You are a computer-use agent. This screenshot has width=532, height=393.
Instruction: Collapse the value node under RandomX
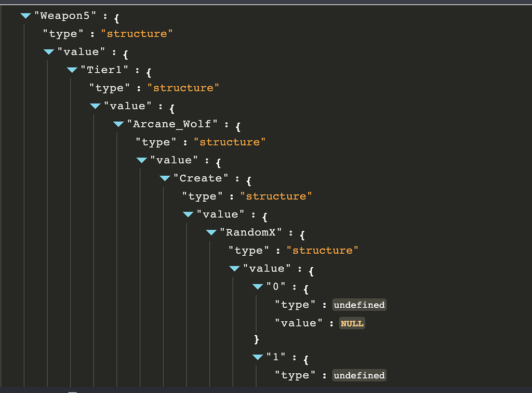point(234,268)
